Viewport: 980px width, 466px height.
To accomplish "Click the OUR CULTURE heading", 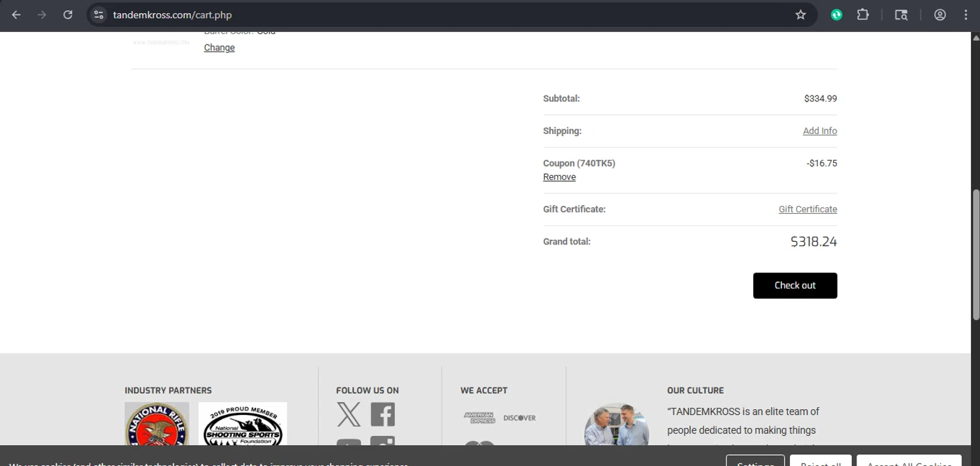I will [x=695, y=390].
